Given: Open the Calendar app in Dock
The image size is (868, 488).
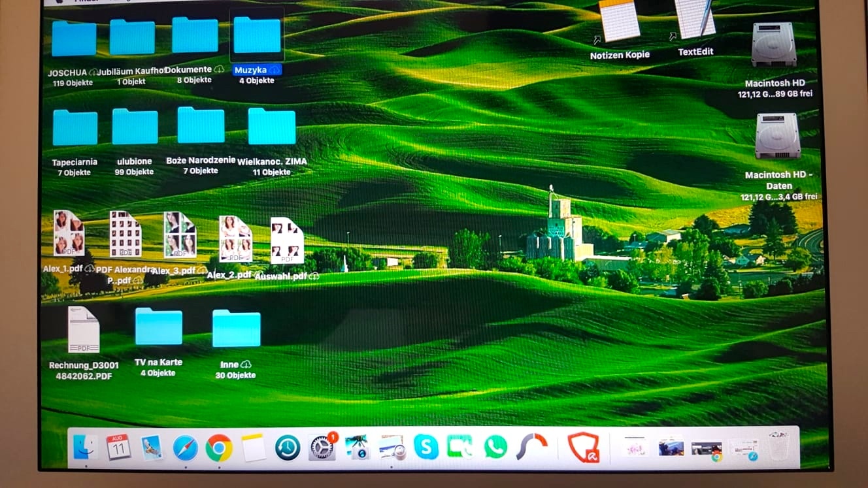Looking at the screenshot, I should click(x=118, y=447).
